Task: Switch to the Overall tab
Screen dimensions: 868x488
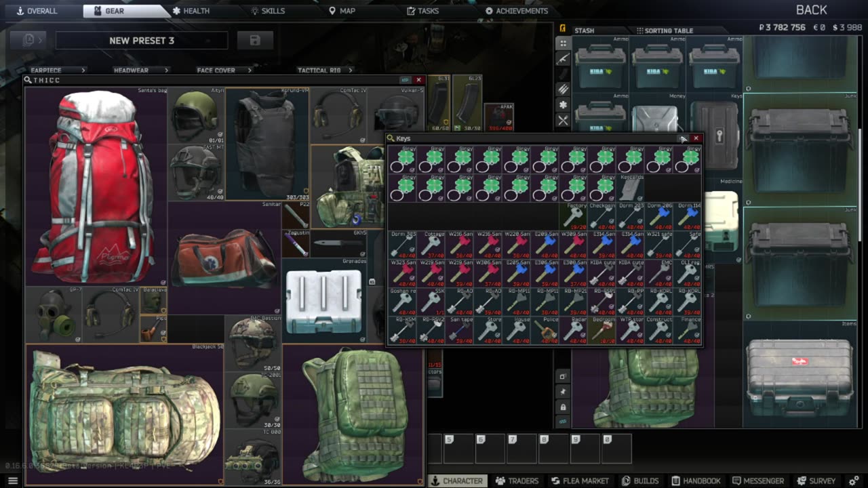Action: click(x=37, y=11)
